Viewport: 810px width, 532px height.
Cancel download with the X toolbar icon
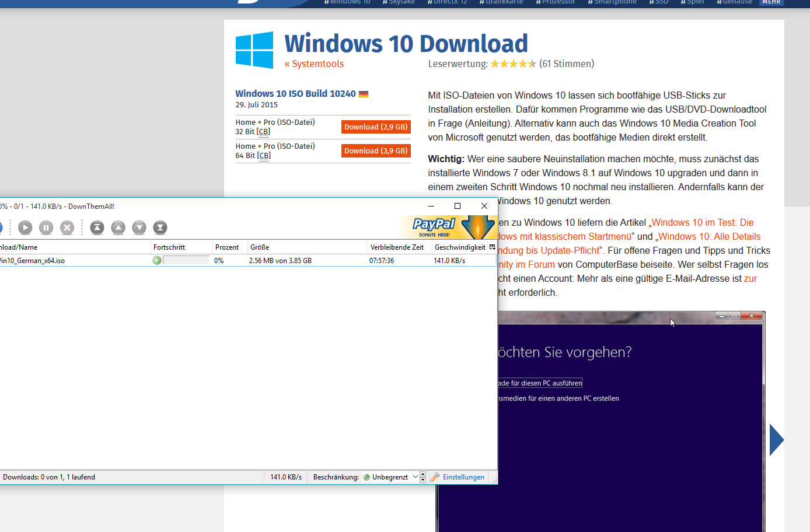pyautogui.click(x=67, y=228)
